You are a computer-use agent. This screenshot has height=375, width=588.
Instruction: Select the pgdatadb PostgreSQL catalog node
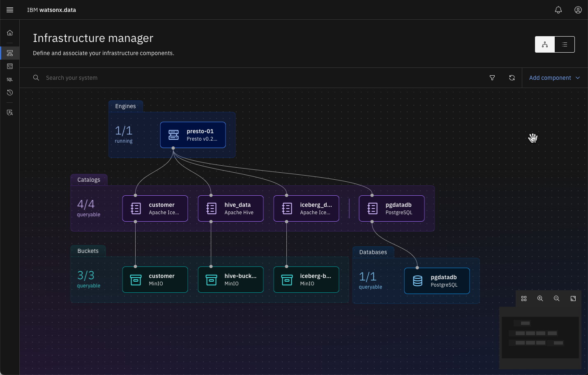[x=392, y=208]
